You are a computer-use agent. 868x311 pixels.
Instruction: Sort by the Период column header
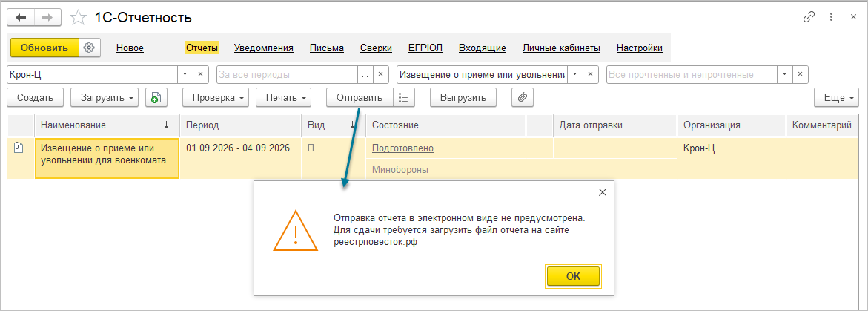pos(241,125)
